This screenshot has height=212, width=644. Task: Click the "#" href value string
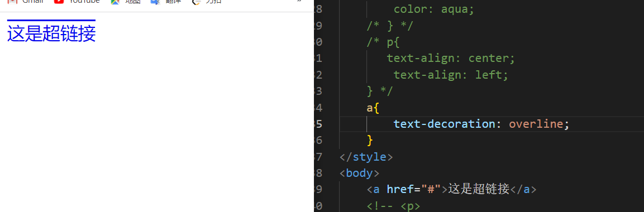pyautogui.click(x=431, y=189)
